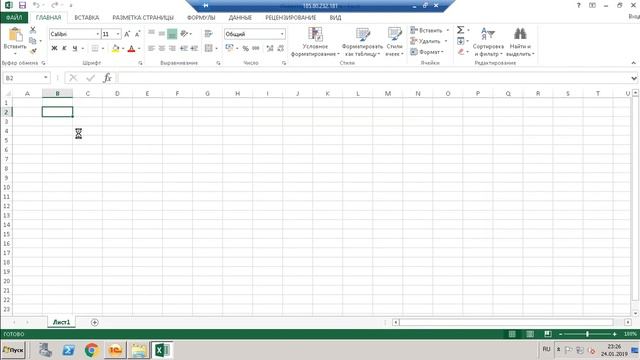Open Сортировка и фильтр menu
The width and height of the screenshot is (640, 360).
[x=488, y=42]
